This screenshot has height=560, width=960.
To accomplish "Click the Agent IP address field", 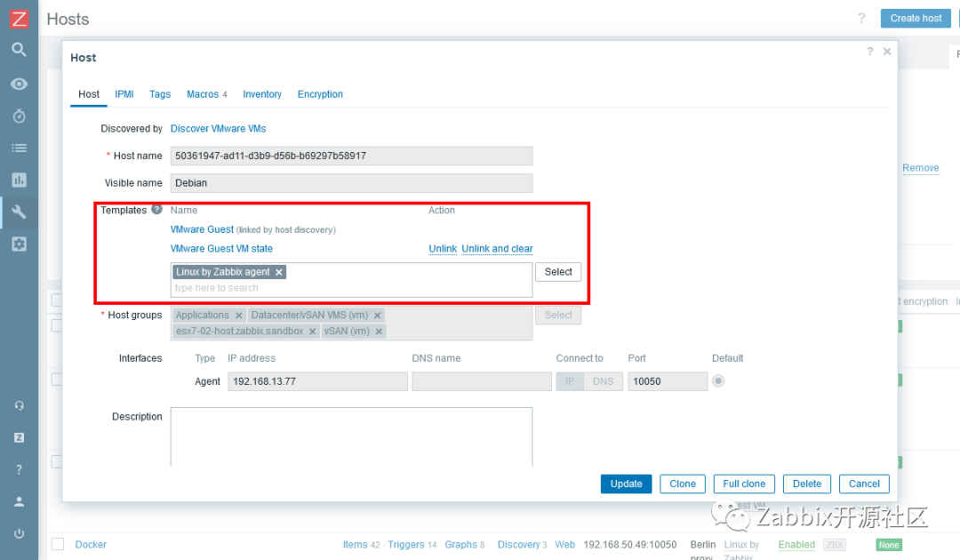I will click(317, 381).
